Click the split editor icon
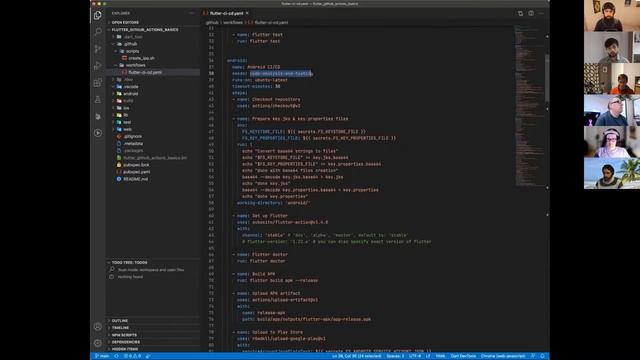Screen dimensions: 640x360 531,13
